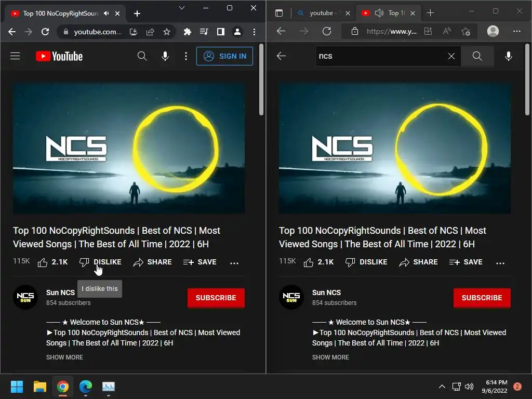Add page to favorites in Edge
This screenshot has width=532, height=399.
[x=466, y=32]
